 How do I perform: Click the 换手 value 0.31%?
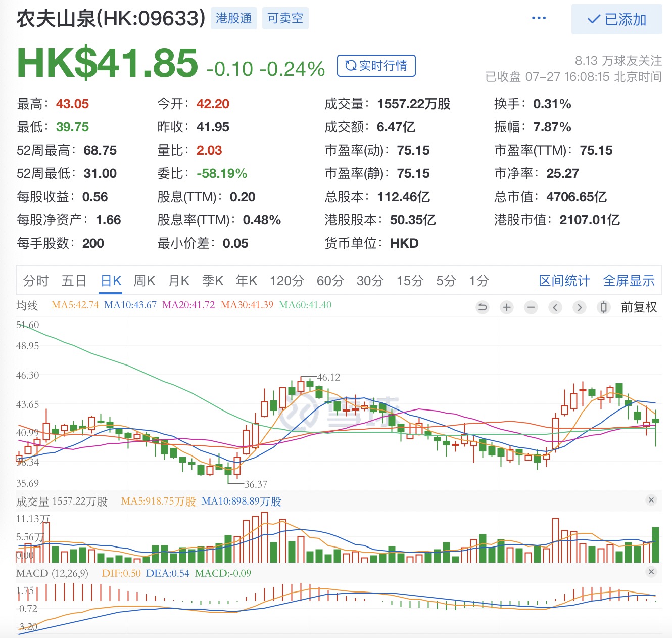552,104
